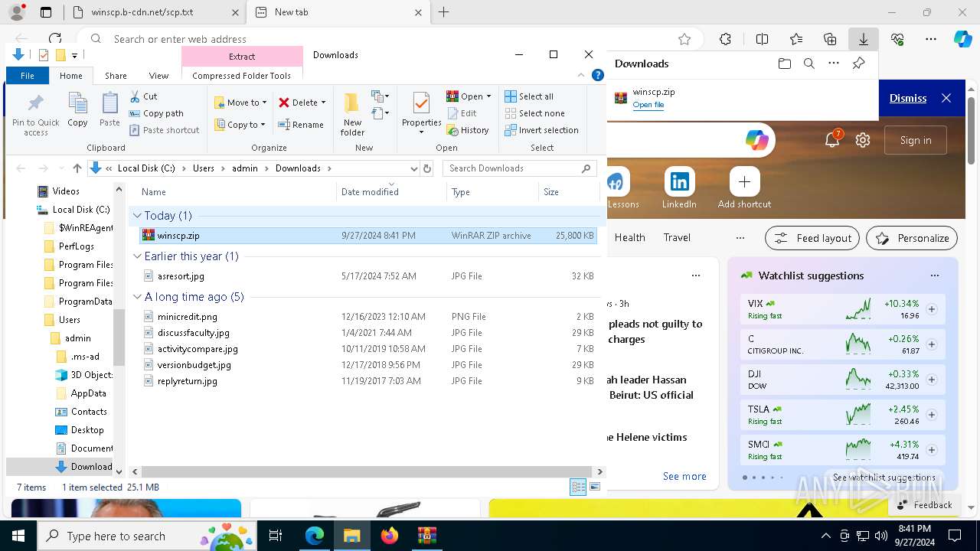Open file History from the ribbon
The image size is (980, 551).
click(468, 130)
